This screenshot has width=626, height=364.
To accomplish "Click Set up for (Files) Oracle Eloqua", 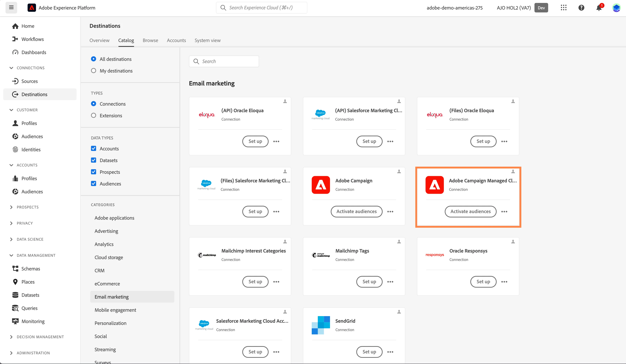I will 483,141.
